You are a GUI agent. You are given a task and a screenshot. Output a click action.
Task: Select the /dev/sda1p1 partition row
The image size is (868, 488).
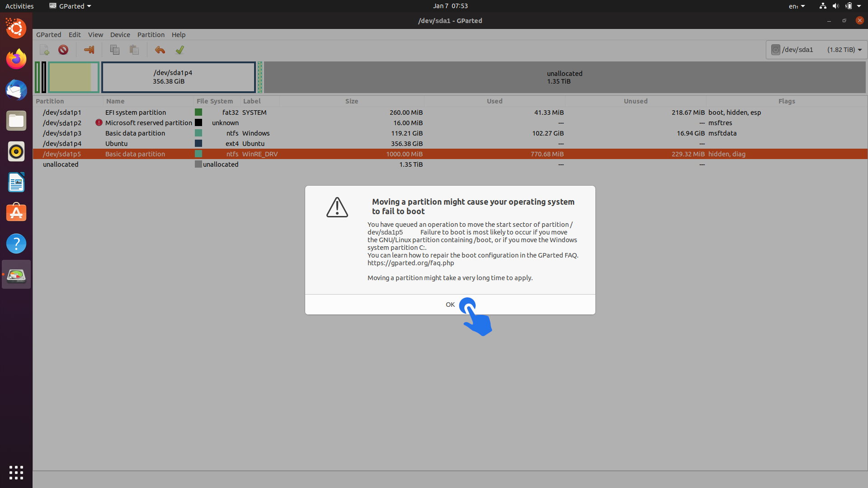[450, 113]
